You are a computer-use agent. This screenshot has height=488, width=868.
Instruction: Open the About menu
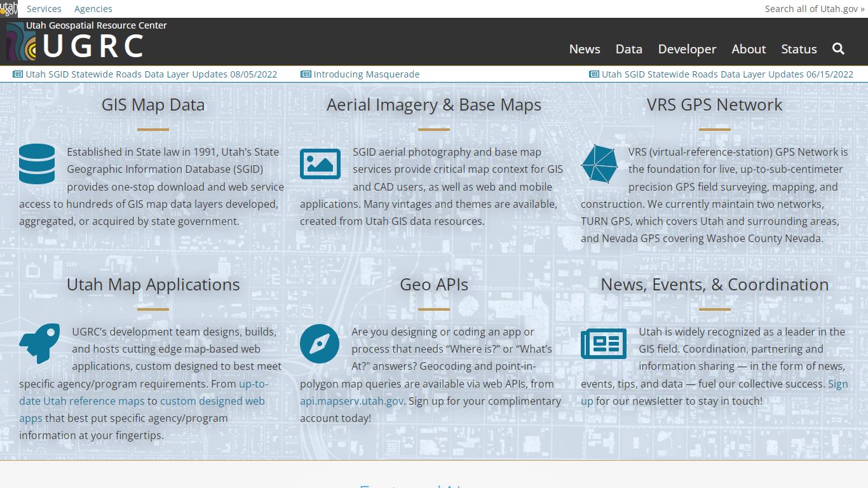pos(749,49)
